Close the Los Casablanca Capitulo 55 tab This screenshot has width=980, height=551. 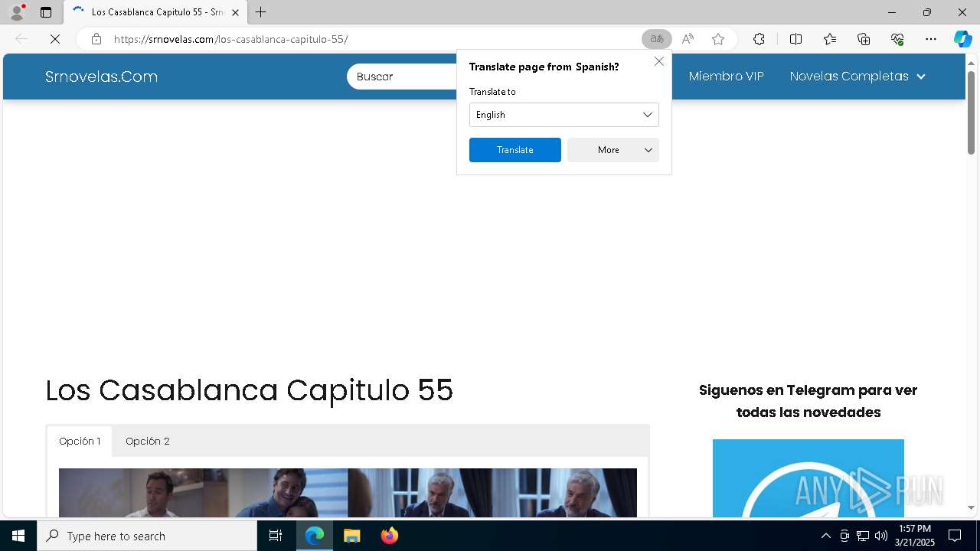pyautogui.click(x=235, y=12)
